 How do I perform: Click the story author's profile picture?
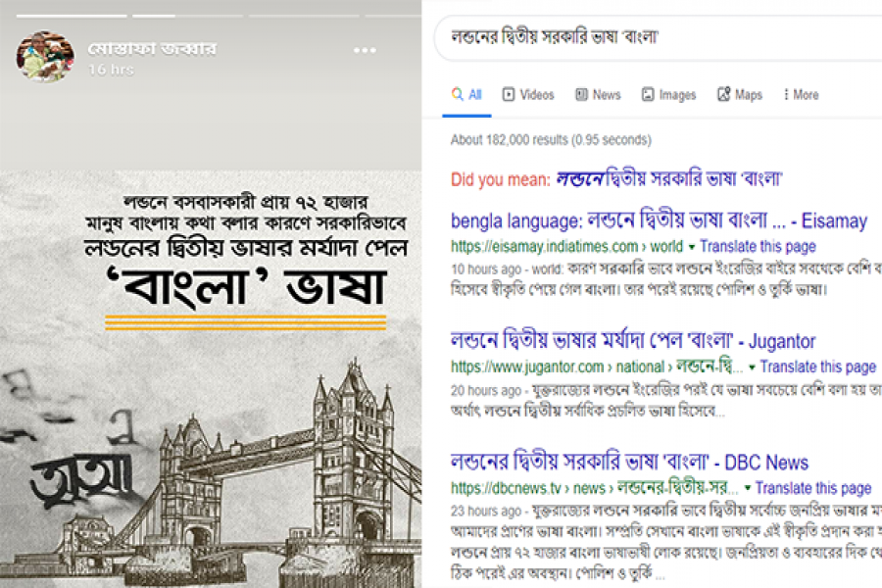coord(45,57)
